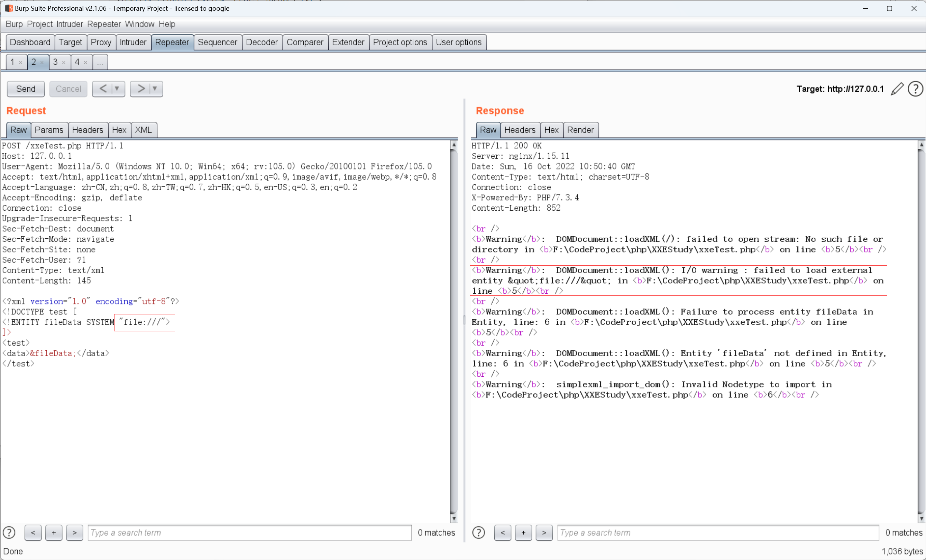Go to next response search match
926x560 pixels.
[x=544, y=533]
